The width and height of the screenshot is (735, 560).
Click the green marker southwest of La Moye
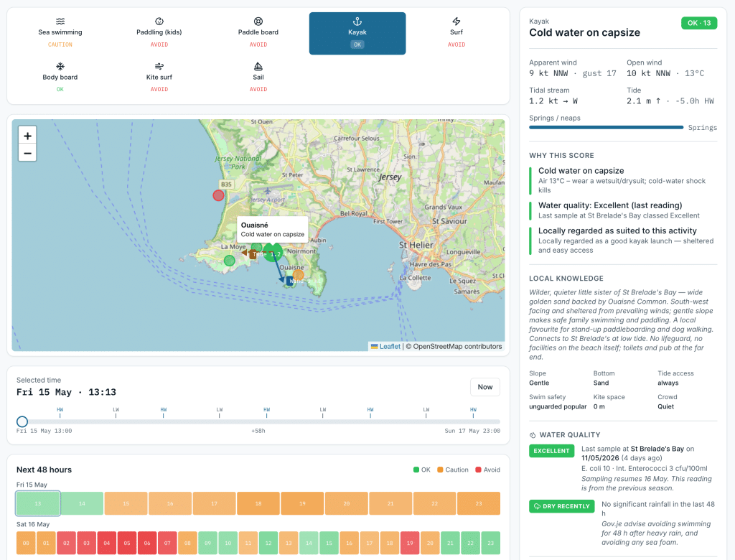pos(229,261)
